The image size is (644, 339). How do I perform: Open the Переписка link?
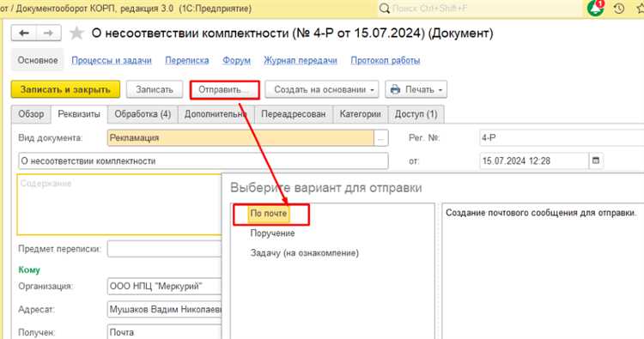pyautogui.click(x=187, y=60)
